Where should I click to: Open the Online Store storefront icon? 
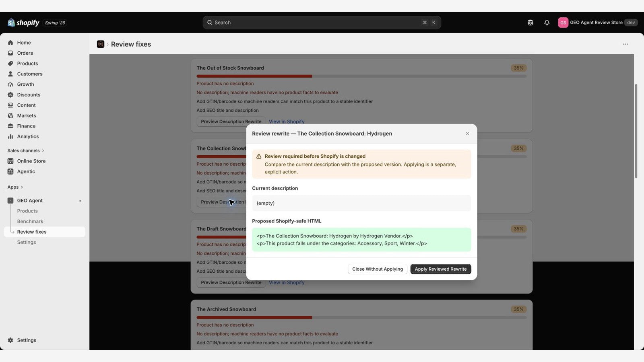[10, 161]
